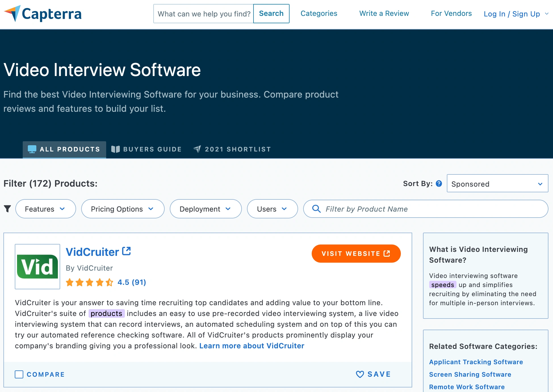Click 'What is Video Interviewing Software?' heading
The image size is (553, 392).
click(x=478, y=255)
